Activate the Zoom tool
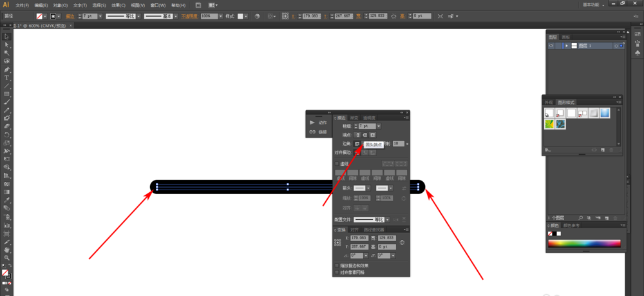This screenshot has width=644, height=296. [6, 257]
